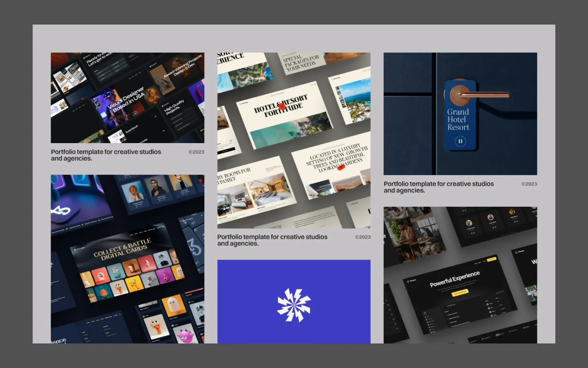Open the caption link under the hotel resort mockups
588x368 pixels.
point(272,240)
